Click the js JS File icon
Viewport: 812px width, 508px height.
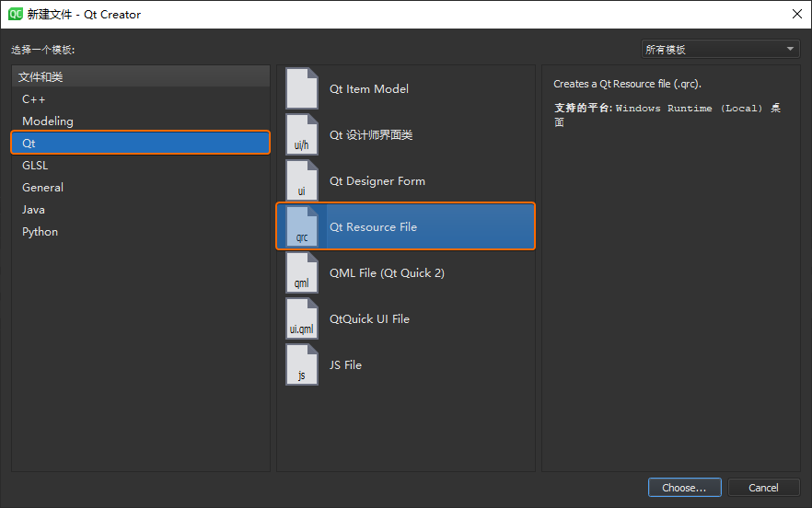(x=302, y=365)
